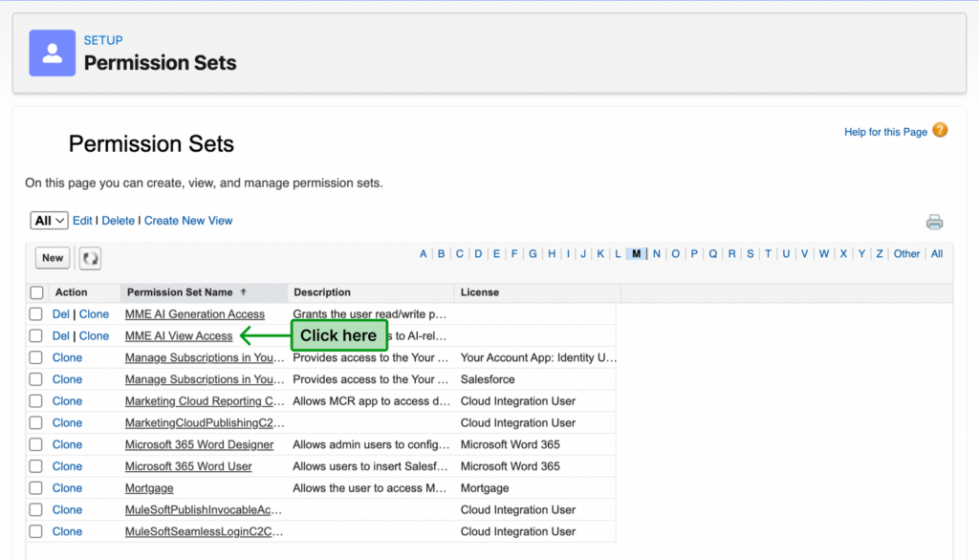Show permission sets under Other filter
This screenshot has height=560, width=979.
pos(906,254)
